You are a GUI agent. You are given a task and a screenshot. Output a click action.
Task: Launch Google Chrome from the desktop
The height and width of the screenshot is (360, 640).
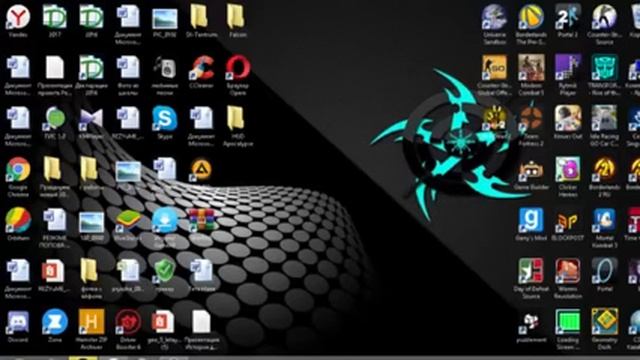click(18, 170)
